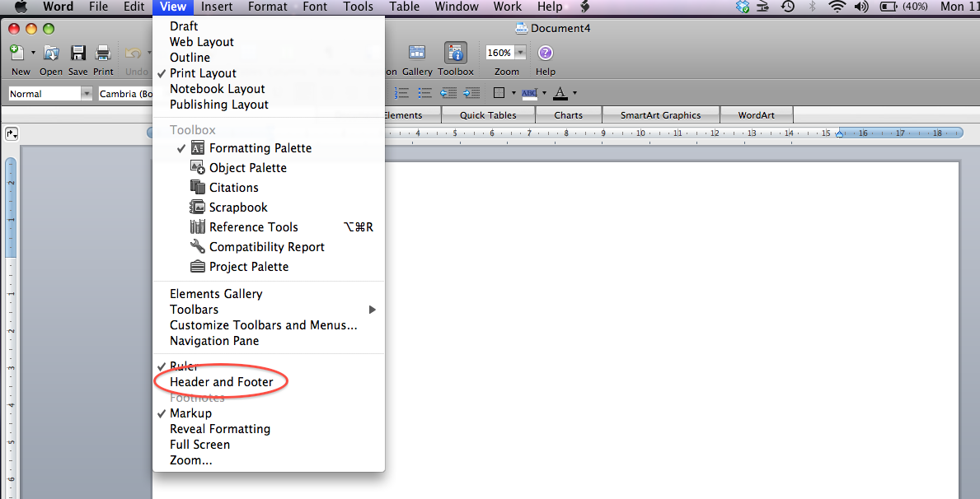Screen dimensions: 980x499
Task: Click the Decrease Indent icon
Action: click(448, 93)
